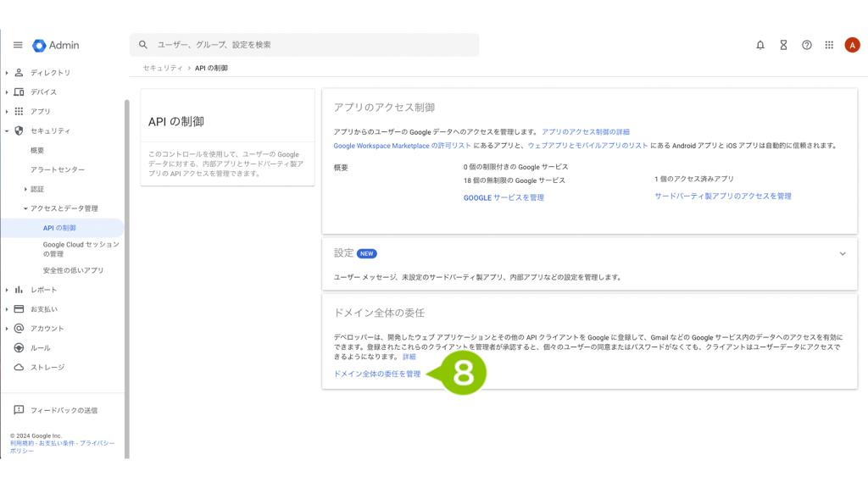Expand the レポート menu arrow
Screen dimensions: 868x488
pos(7,290)
